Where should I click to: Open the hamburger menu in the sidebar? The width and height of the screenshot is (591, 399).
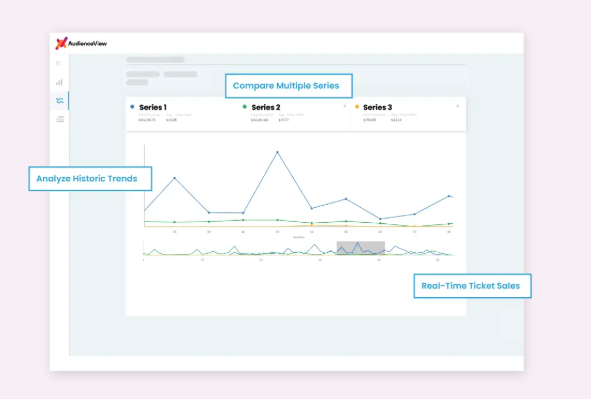tap(58, 63)
